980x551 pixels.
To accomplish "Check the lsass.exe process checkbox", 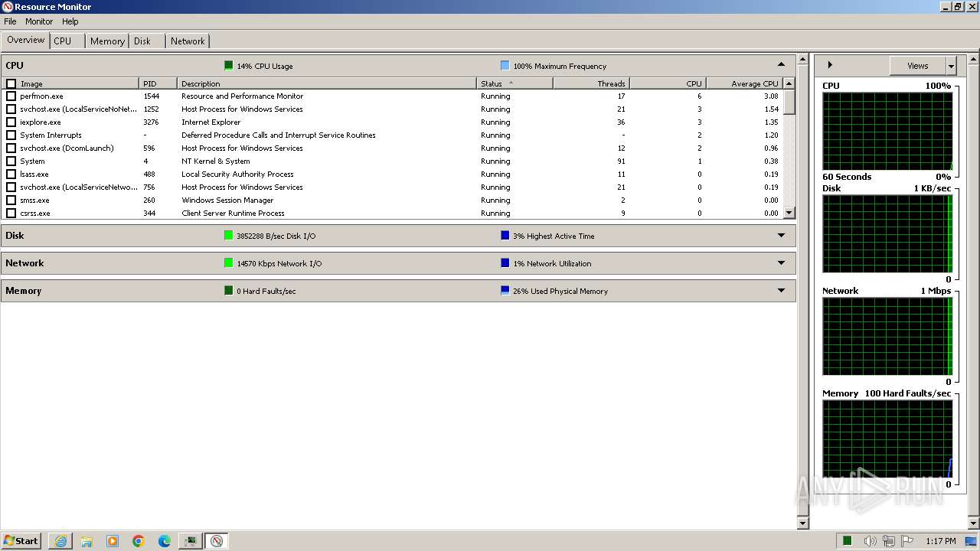I will (x=11, y=174).
